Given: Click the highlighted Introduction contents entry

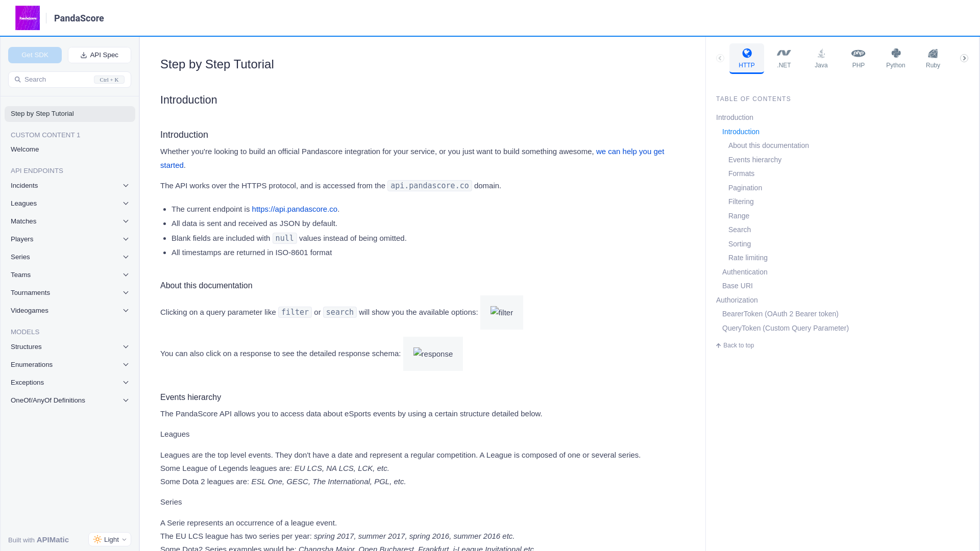Looking at the screenshot, I should tap(741, 132).
